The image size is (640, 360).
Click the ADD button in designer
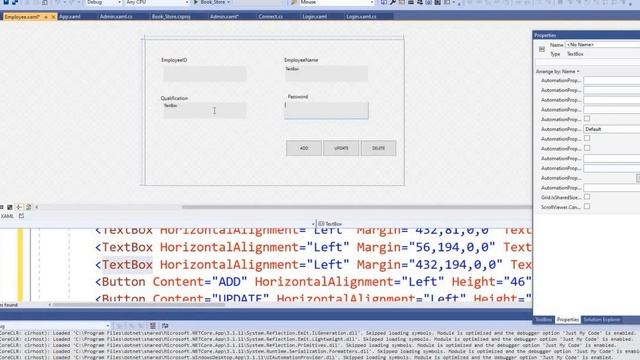point(304,148)
